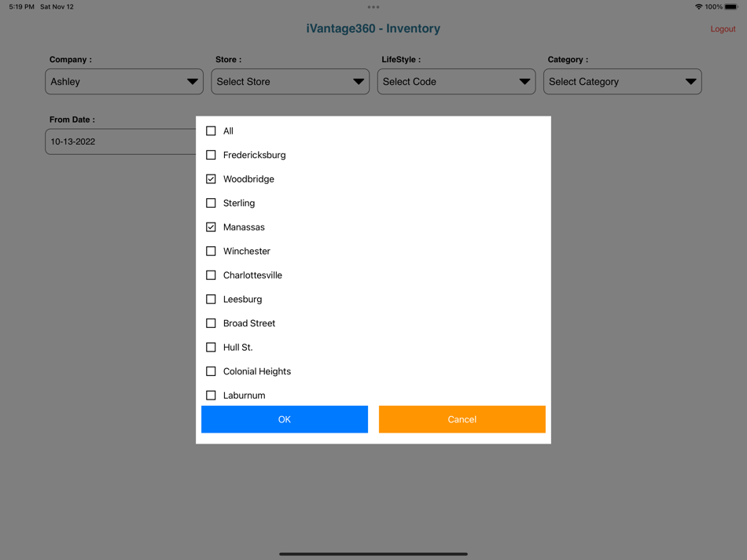The height and width of the screenshot is (560, 747).
Task: Open the Company dropdown showing Ashley
Action: click(123, 81)
